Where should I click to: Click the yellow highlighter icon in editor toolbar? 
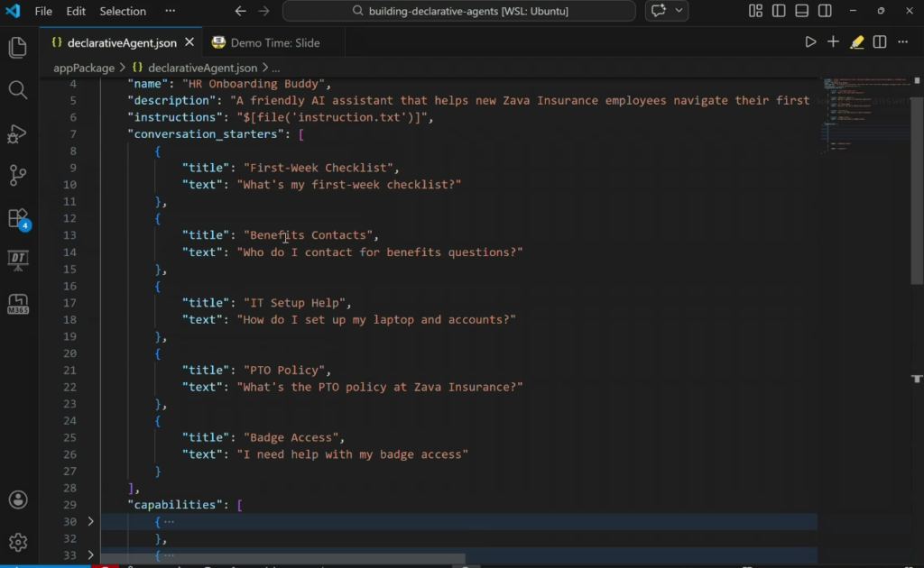click(x=856, y=42)
